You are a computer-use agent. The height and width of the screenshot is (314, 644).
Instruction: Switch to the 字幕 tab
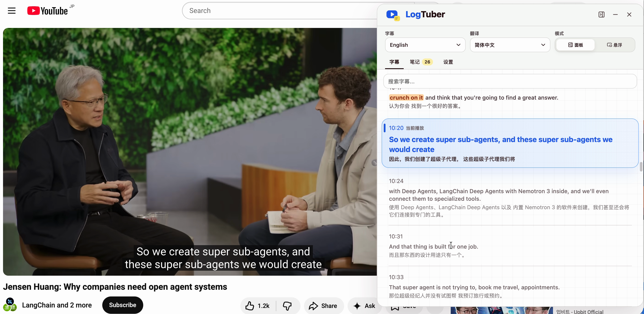pyautogui.click(x=394, y=62)
